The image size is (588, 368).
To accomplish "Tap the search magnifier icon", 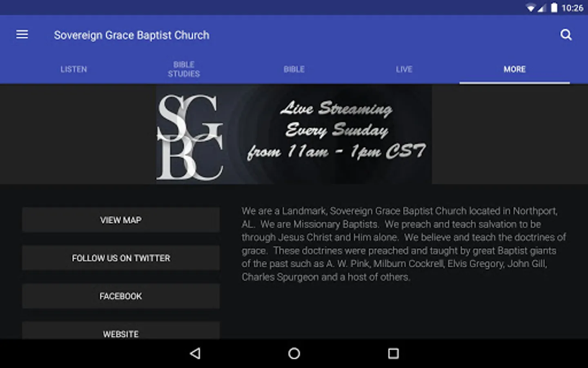I will [x=566, y=35].
